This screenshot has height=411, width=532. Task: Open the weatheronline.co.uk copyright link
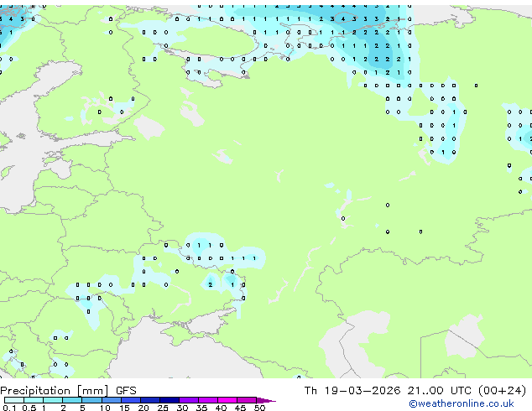tap(462, 403)
